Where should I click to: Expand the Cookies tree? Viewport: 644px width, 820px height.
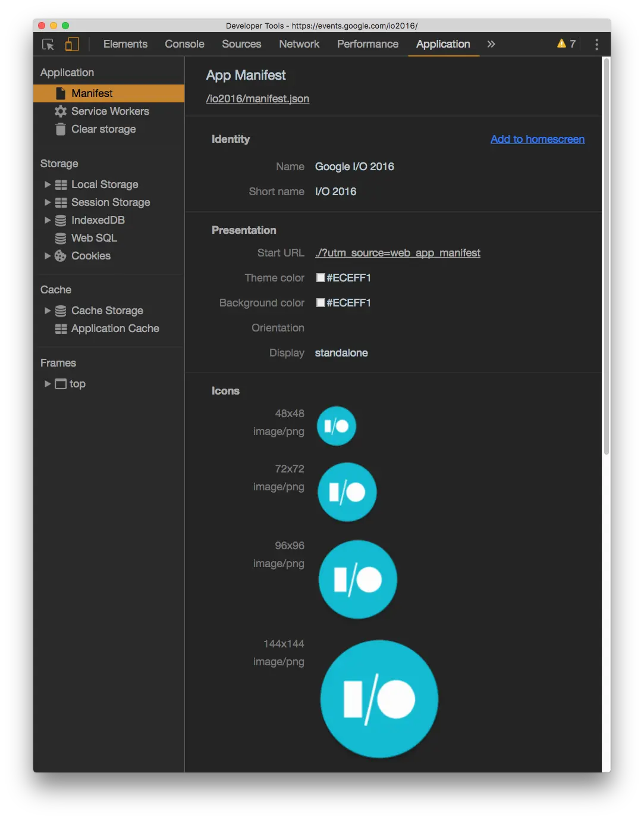[48, 256]
